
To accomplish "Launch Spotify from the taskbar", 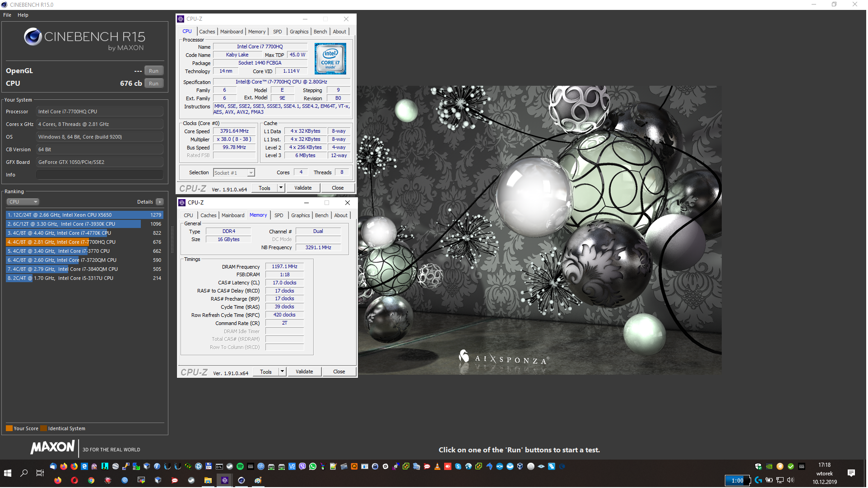I will tap(240, 467).
